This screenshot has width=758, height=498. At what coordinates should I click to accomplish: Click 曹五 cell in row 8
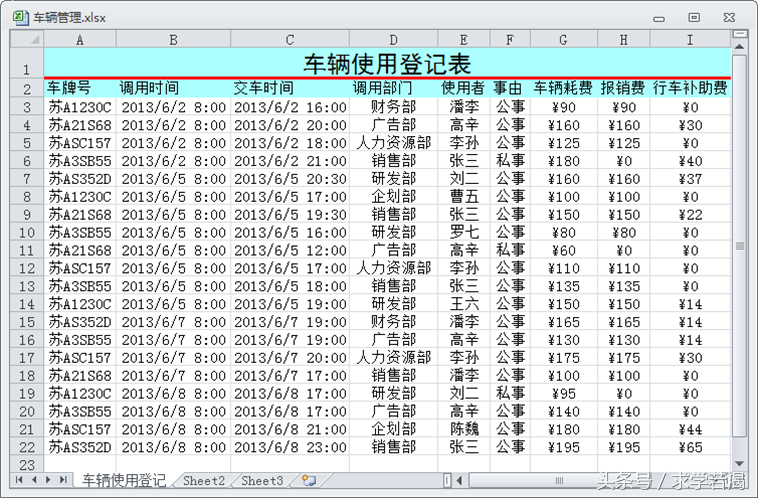click(464, 197)
